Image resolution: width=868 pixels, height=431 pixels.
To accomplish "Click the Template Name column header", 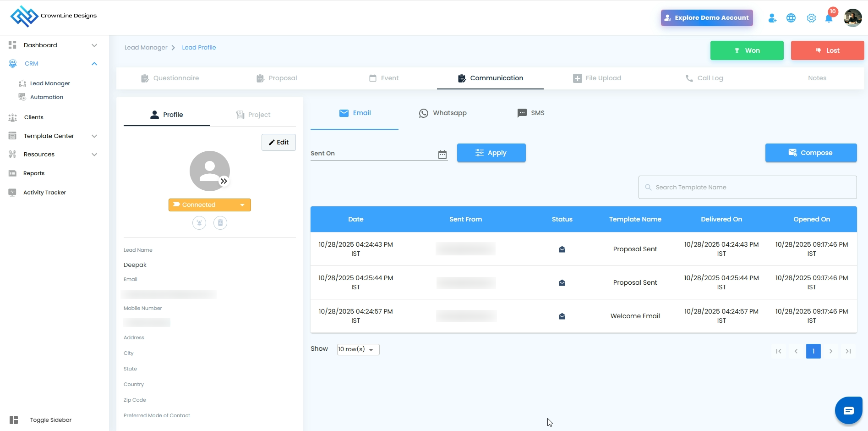I will tap(635, 220).
